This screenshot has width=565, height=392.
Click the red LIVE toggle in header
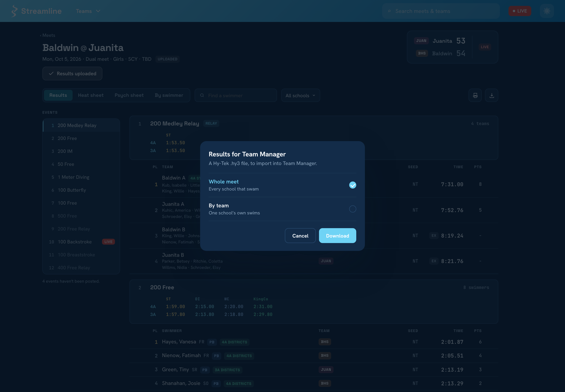click(520, 11)
